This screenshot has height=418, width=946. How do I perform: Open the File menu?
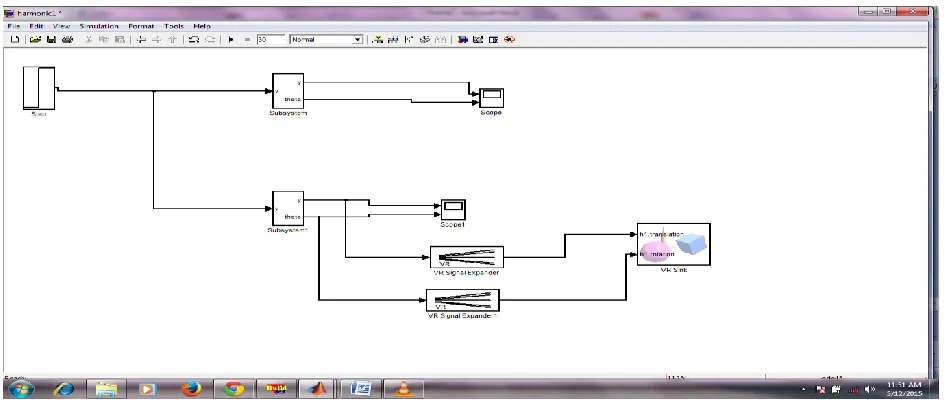tap(14, 27)
